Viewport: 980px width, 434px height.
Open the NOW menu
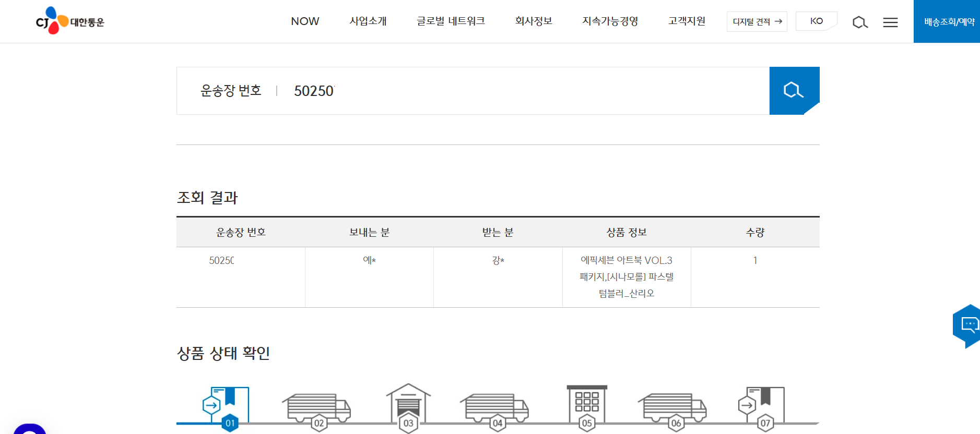[x=305, y=21]
